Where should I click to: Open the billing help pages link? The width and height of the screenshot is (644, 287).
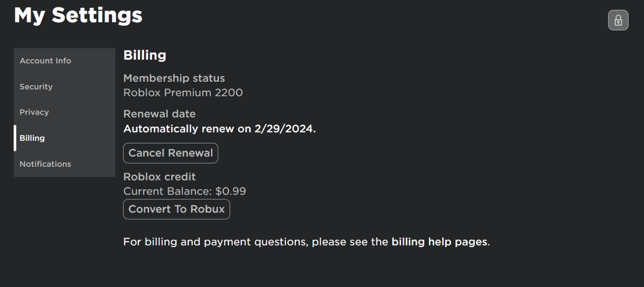click(439, 242)
